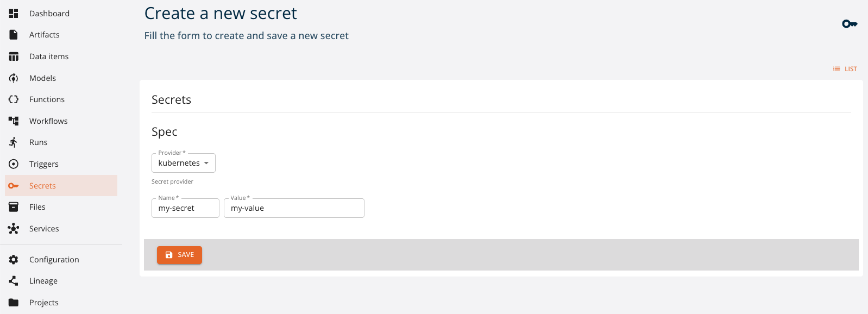Click inside the Value input field

[x=293, y=208]
